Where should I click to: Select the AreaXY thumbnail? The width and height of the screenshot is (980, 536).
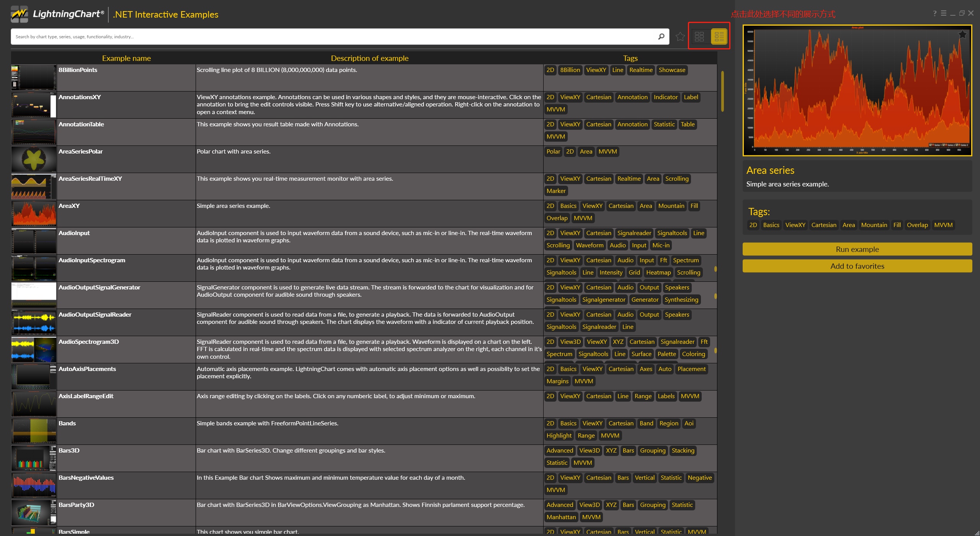click(34, 214)
